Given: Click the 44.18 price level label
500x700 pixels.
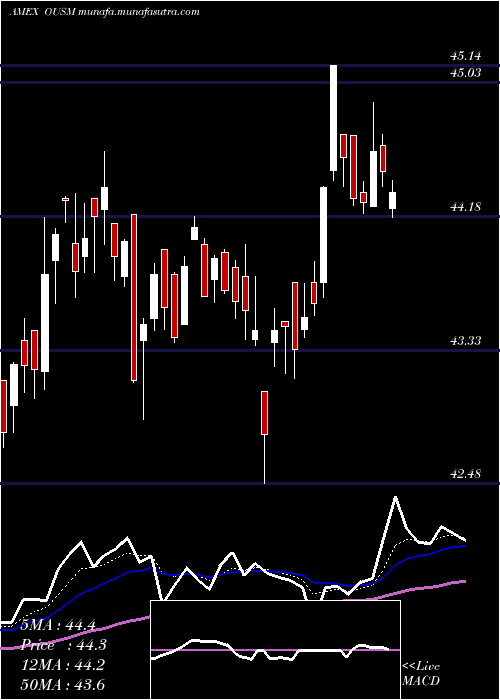Looking at the screenshot, I should [466, 207].
